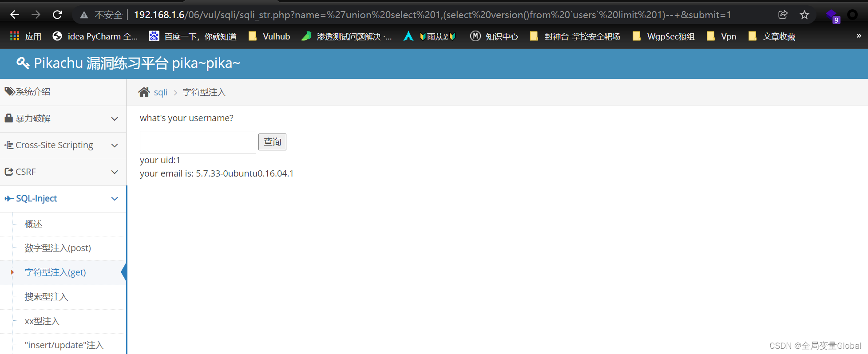
Task: Click the email result showing 5.7.33-0ubuntu0.16.04.1
Action: [x=217, y=173]
